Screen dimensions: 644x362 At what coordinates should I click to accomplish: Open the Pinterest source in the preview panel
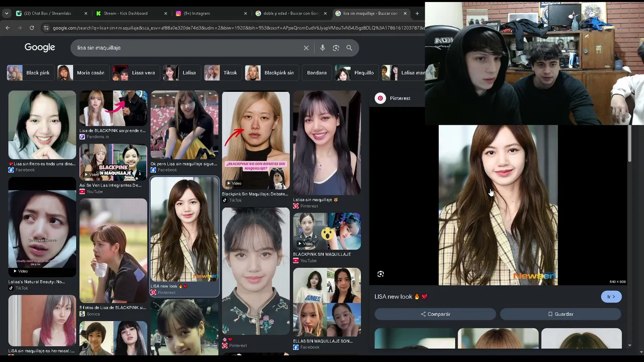pyautogui.click(x=393, y=98)
